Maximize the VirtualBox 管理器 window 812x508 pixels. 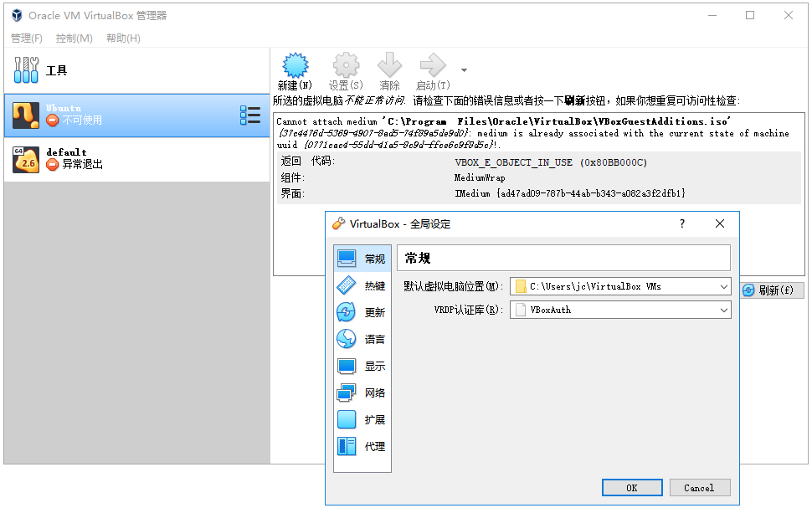click(x=750, y=16)
